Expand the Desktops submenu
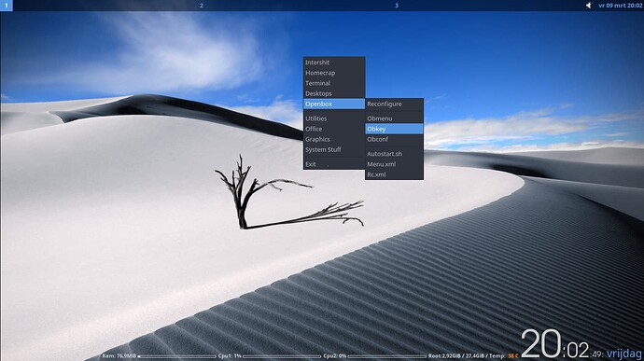The image size is (644, 361). tap(334, 93)
